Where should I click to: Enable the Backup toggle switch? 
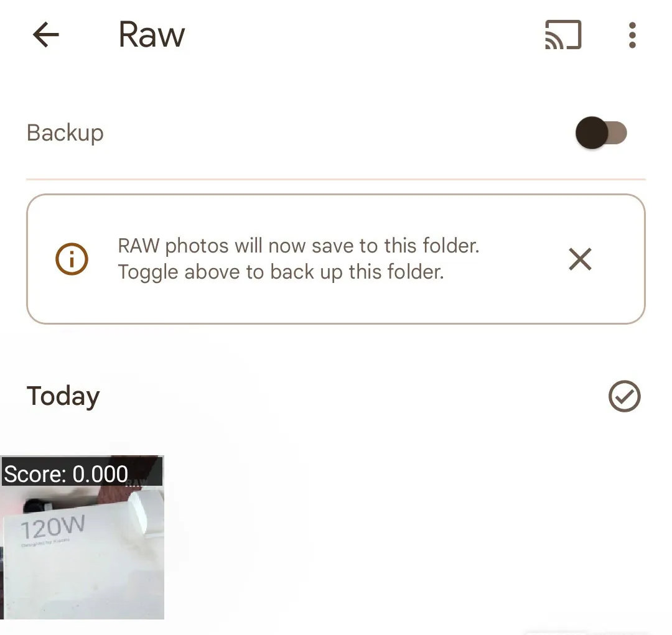(601, 132)
